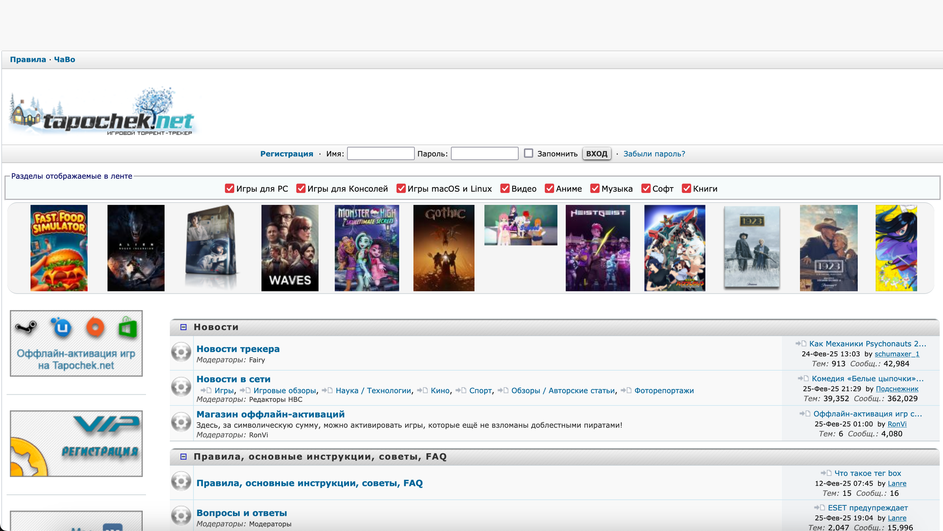Open the Магазин оффлайн-активаций forum

(270, 414)
